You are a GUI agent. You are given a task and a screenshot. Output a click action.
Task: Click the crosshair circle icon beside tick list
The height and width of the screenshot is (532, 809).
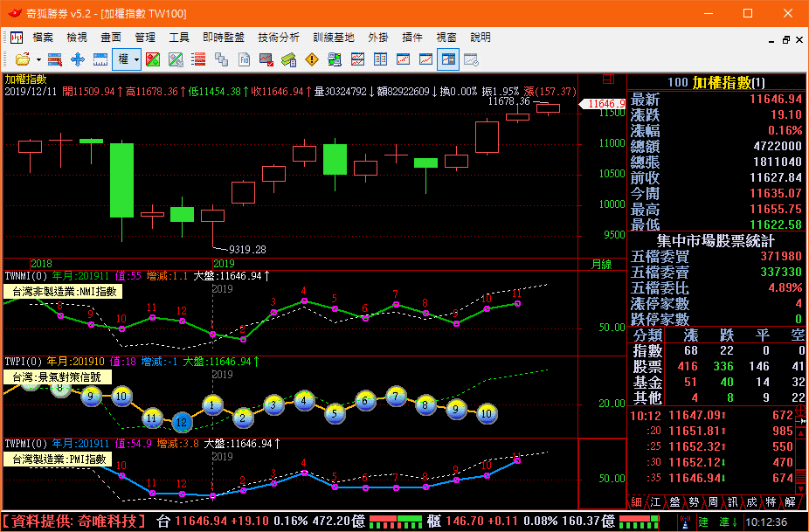[x=801, y=411]
